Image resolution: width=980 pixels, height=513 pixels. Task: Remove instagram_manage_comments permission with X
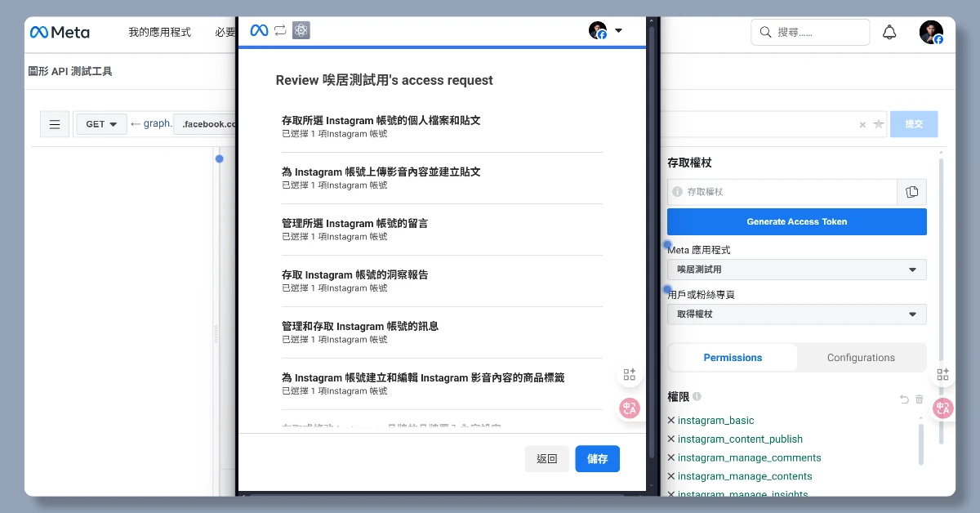click(671, 458)
